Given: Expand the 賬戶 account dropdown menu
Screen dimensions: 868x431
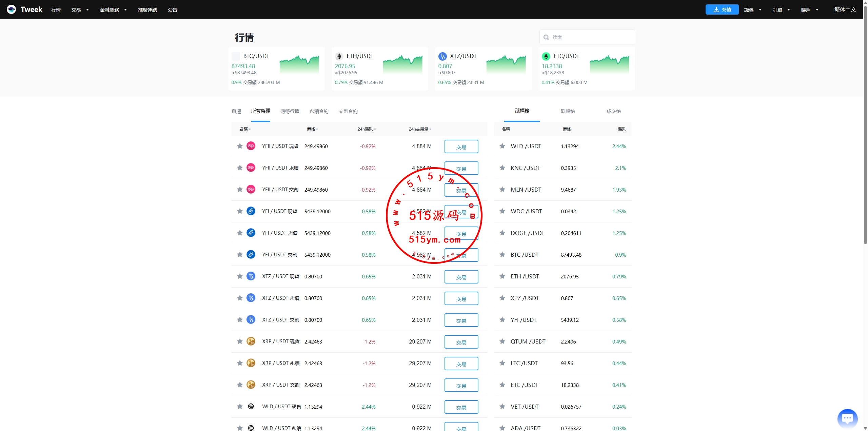Looking at the screenshot, I should click(x=809, y=10).
